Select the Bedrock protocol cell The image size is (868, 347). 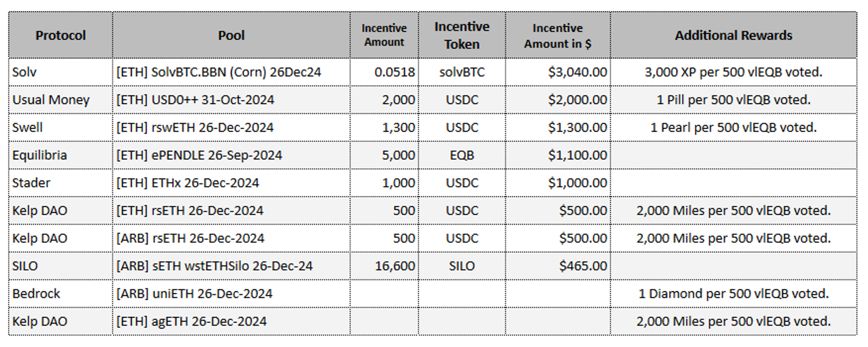click(x=60, y=294)
